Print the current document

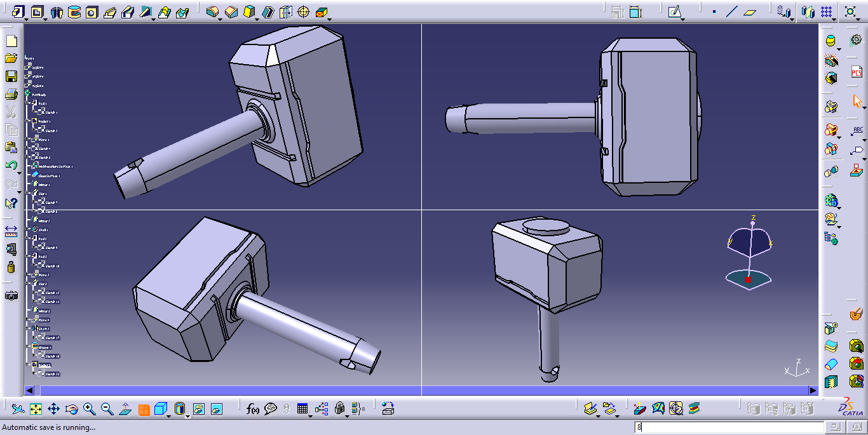pyautogui.click(x=11, y=94)
